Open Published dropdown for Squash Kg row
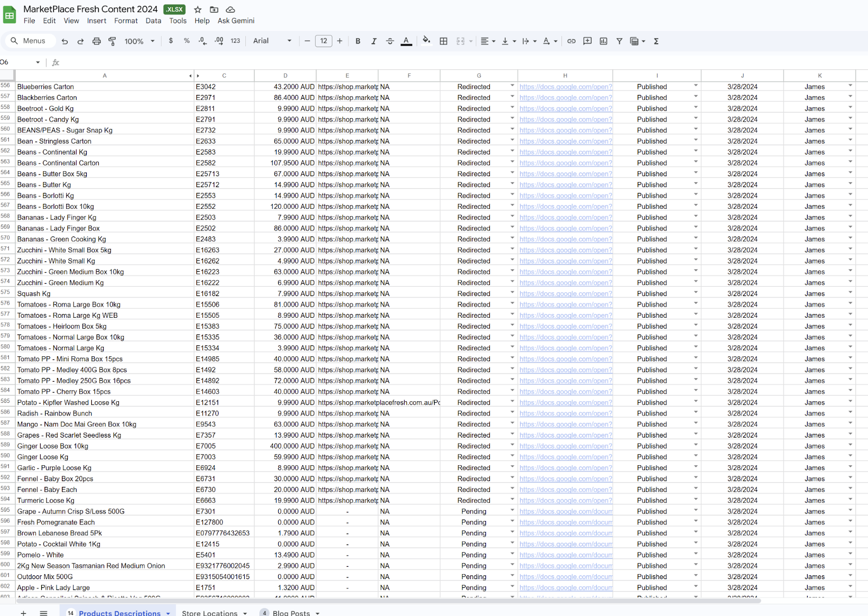This screenshot has height=616, width=868. 695,293
